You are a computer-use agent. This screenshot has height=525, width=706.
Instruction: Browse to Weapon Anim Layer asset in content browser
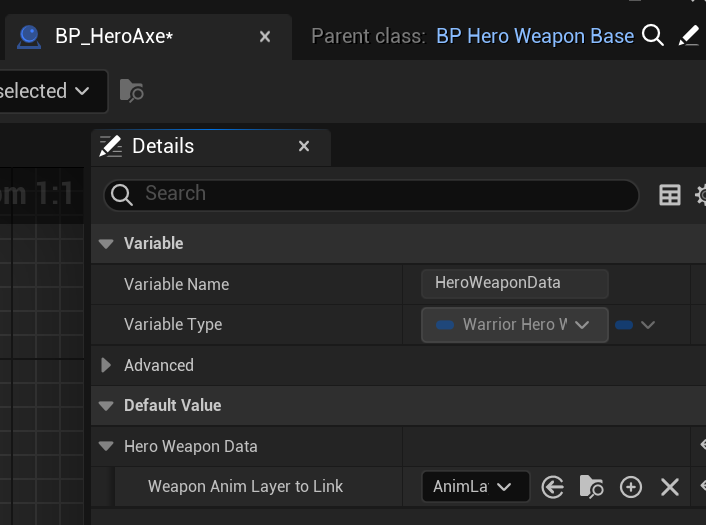click(592, 487)
